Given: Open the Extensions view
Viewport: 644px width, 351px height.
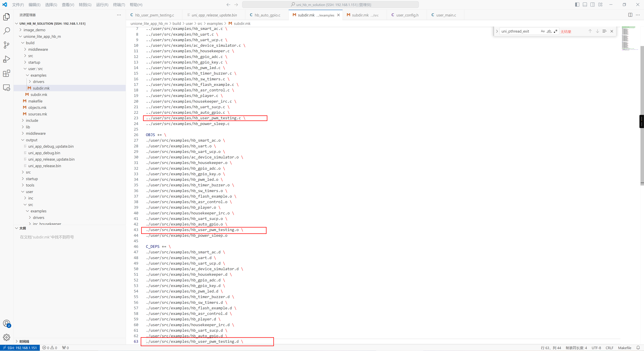Looking at the screenshot, I should point(7,73).
